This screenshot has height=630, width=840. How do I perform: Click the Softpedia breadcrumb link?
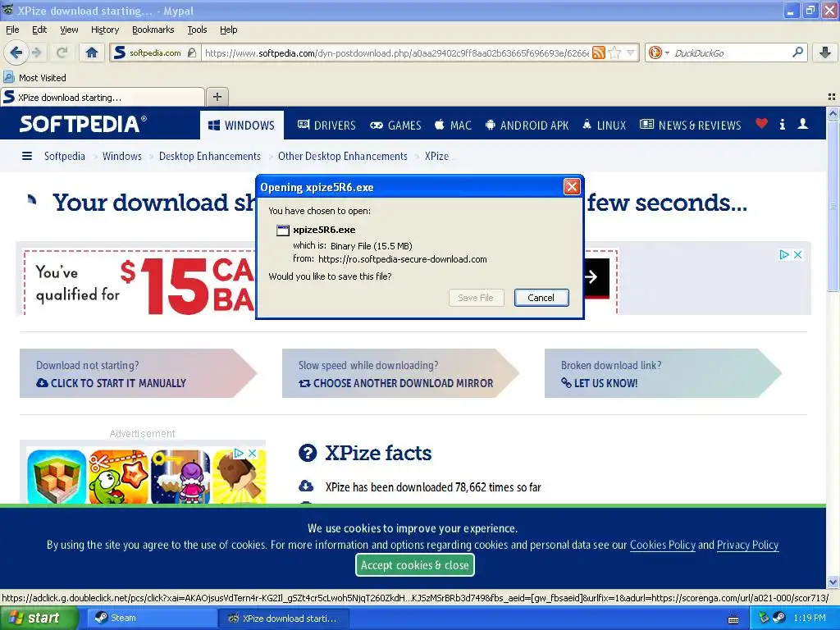point(64,156)
